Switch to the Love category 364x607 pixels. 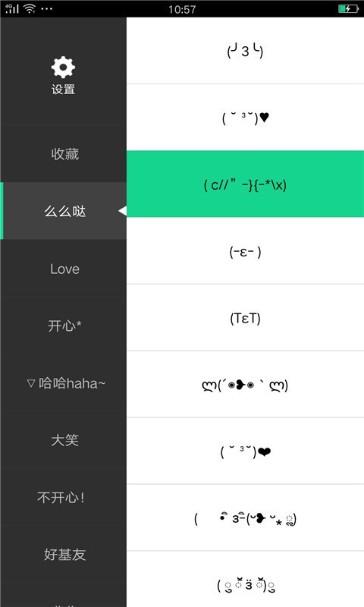tap(64, 269)
